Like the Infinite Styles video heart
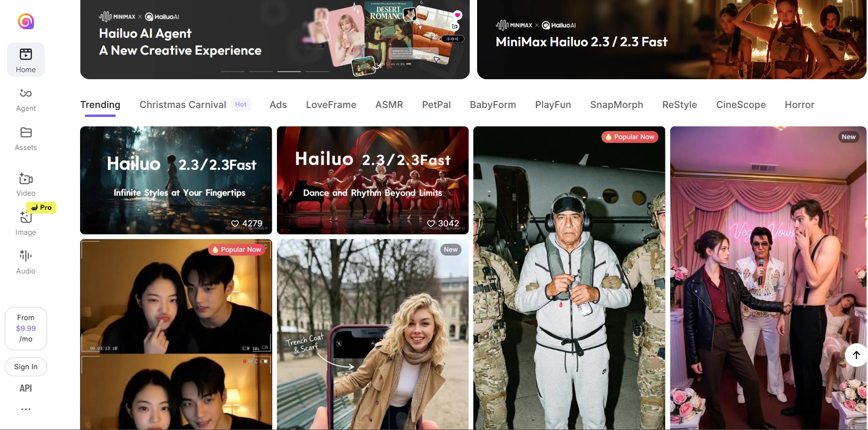The image size is (868, 430). pyautogui.click(x=235, y=223)
